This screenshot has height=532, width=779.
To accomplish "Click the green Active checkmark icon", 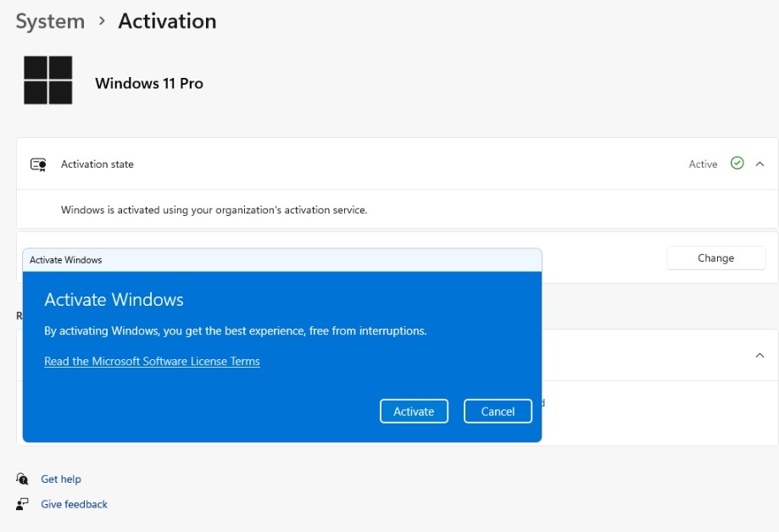I will 737,163.
